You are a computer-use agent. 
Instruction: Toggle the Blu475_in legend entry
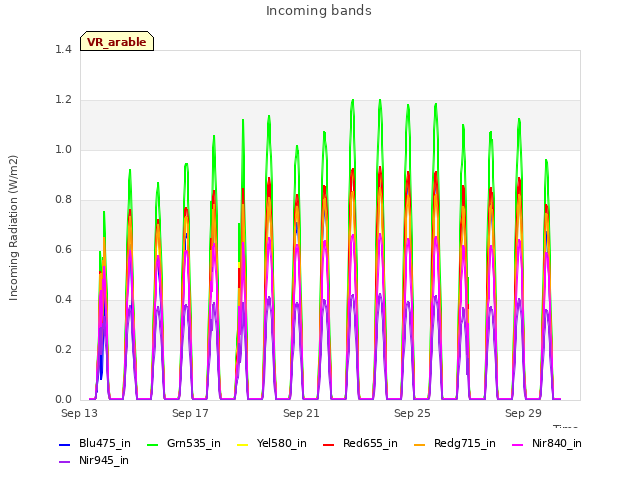tap(95, 444)
